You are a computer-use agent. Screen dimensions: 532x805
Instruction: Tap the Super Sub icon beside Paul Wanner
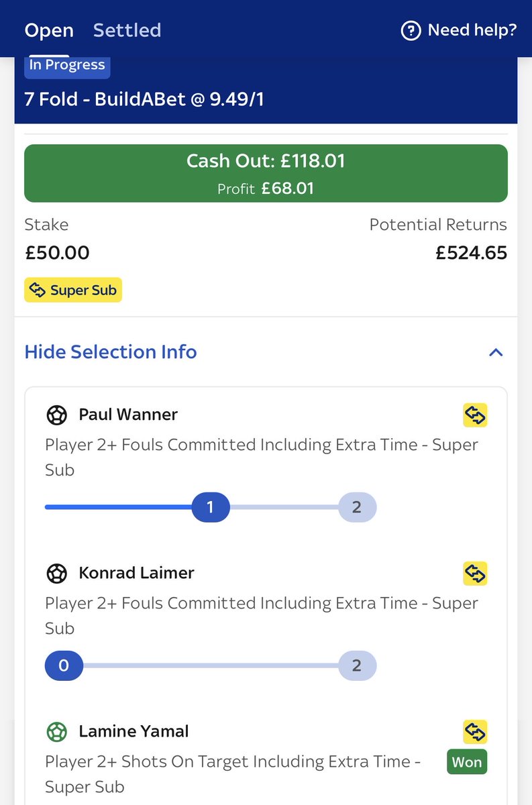[x=475, y=415]
